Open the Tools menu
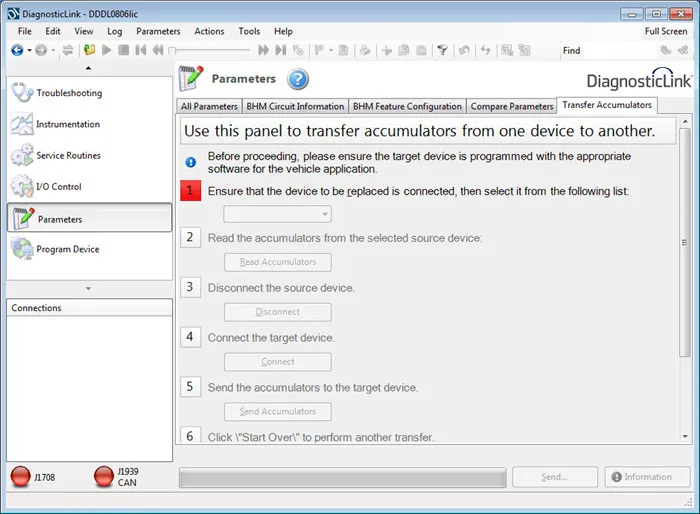This screenshot has height=514, width=700. [x=249, y=31]
